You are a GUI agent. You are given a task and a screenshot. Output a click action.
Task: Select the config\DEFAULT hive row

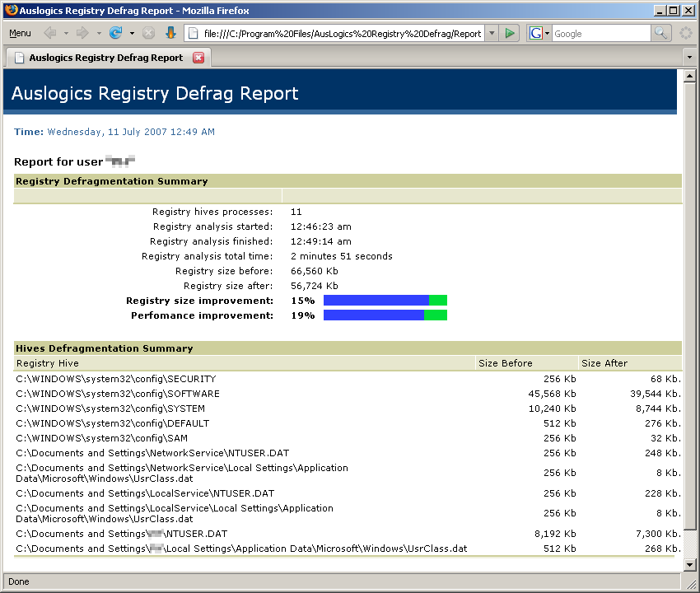(348, 423)
